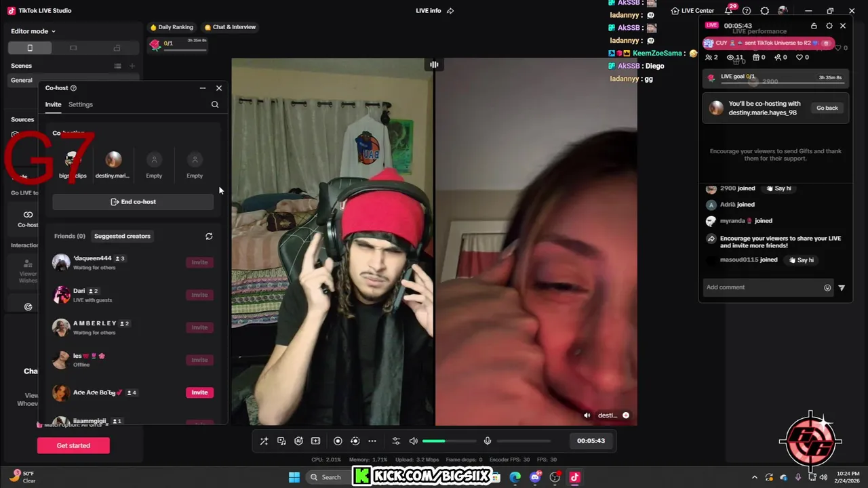
Task: Switch to the Settings tab in Co-host
Action: click(x=81, y=104)
